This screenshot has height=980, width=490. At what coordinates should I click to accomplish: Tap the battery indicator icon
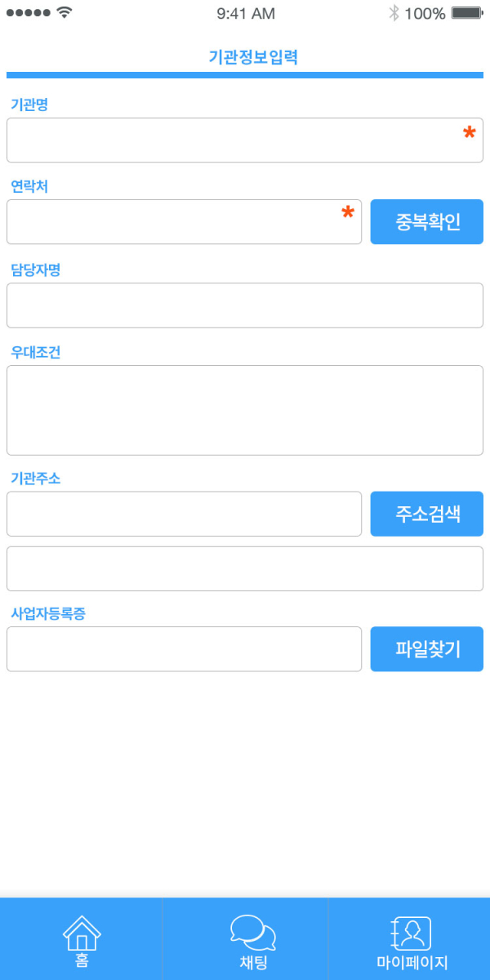point(467,13)
